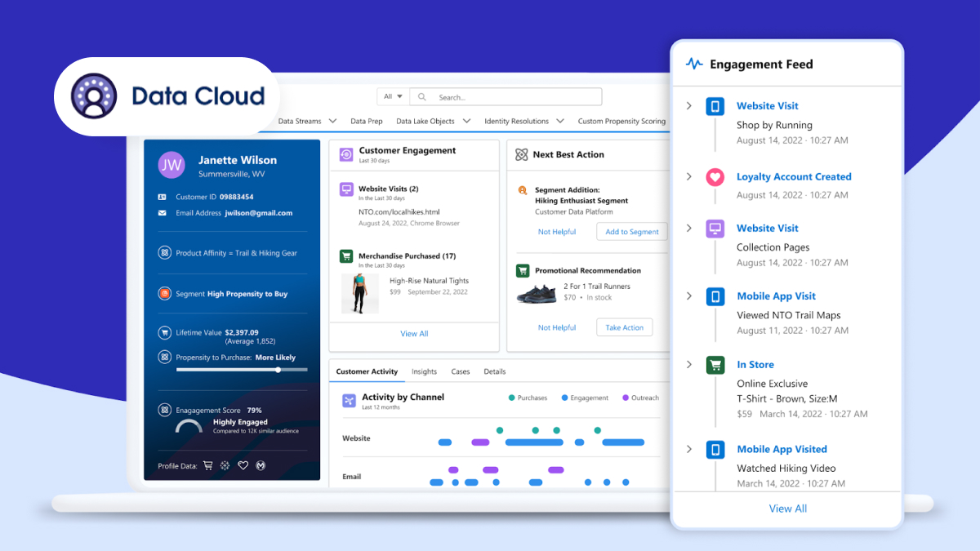Expand the Shop by Running website visit entry
Screen dimensions: 980x551
[x=689, y=106]
